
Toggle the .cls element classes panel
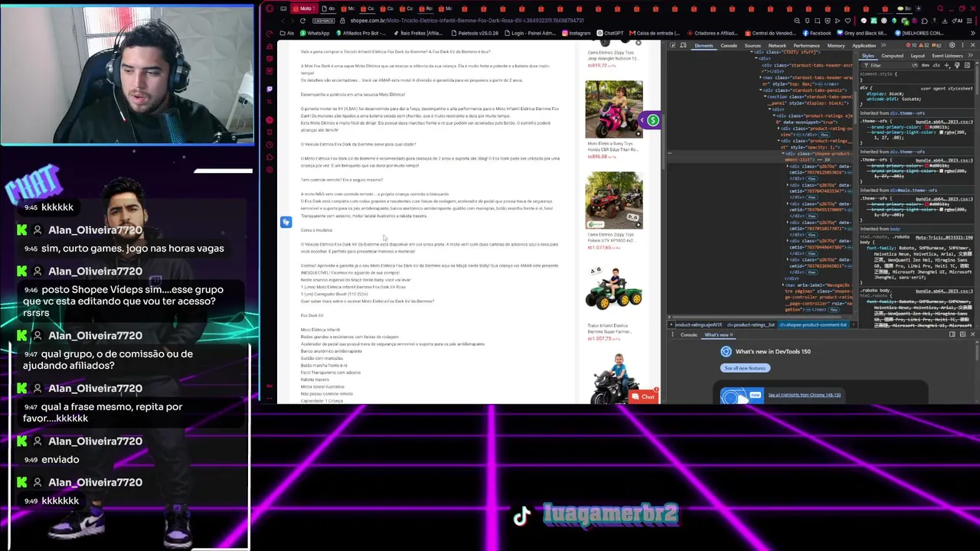click(937, 65)
